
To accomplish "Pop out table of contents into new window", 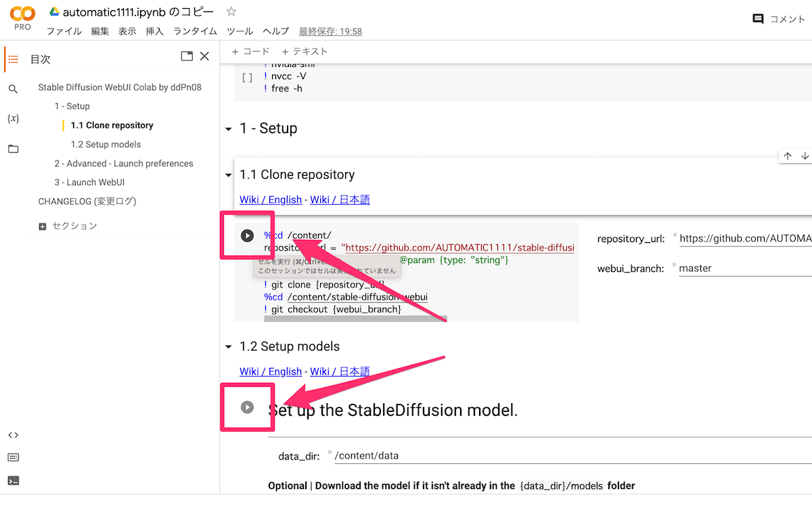I will (x=187, y=56).
